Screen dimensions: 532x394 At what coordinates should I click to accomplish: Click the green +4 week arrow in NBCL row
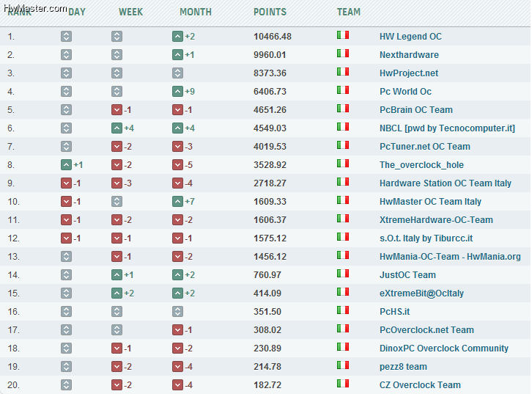(x=117, y=128)
